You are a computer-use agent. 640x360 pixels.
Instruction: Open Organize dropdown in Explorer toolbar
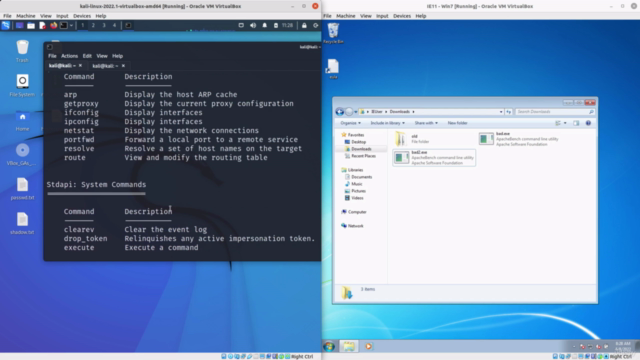click(350, 123)
